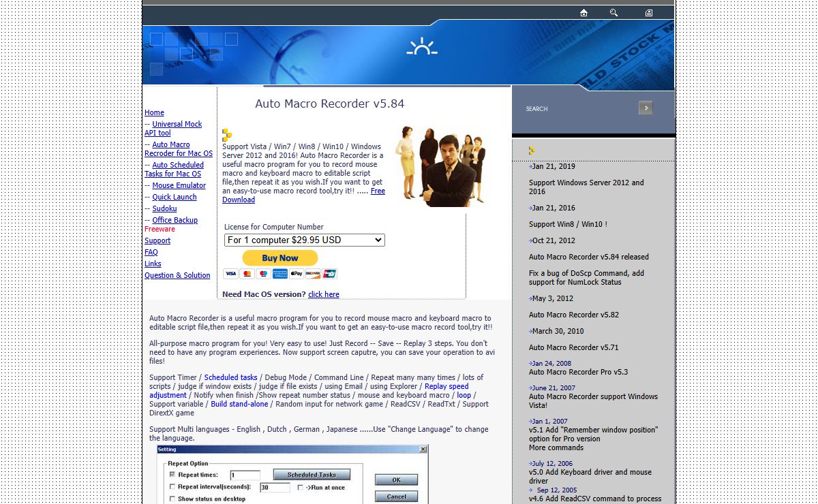818x504 pixels.
Task: Click the home icon in top bar
Action: click(x=584, y=13)
